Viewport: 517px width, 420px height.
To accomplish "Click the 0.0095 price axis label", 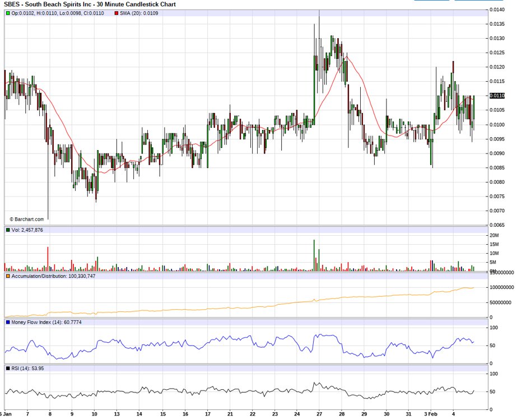I will 497,139.
